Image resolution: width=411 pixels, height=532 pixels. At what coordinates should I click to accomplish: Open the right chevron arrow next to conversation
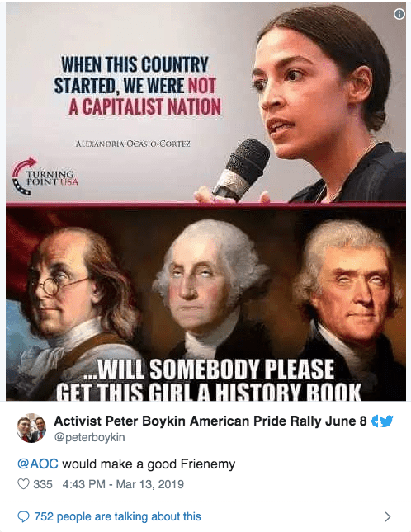(x=388, y=516)
